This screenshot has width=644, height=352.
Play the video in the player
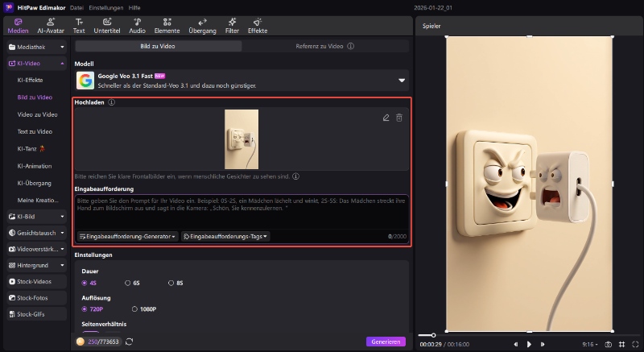(x=529, y=345)
